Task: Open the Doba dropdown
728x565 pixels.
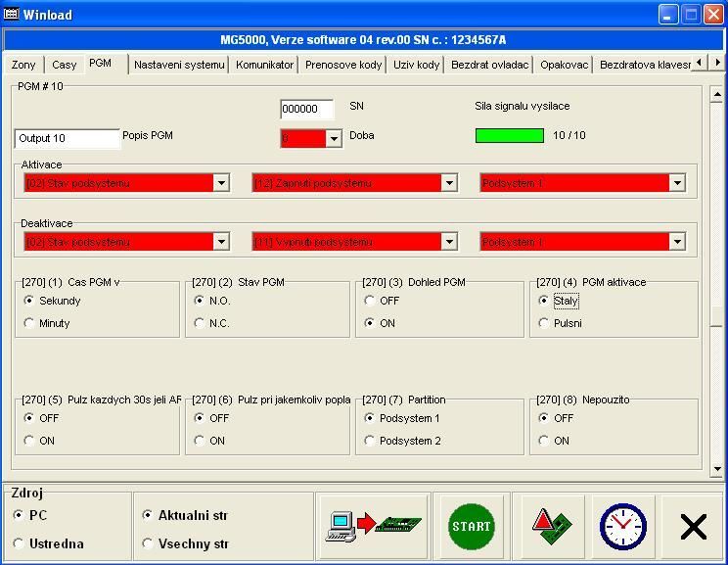Action: [x=334, y=139]
